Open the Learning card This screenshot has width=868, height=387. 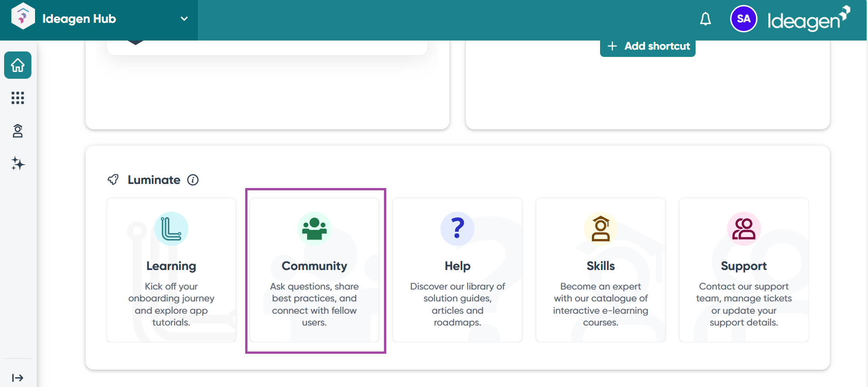pos(171,270)
